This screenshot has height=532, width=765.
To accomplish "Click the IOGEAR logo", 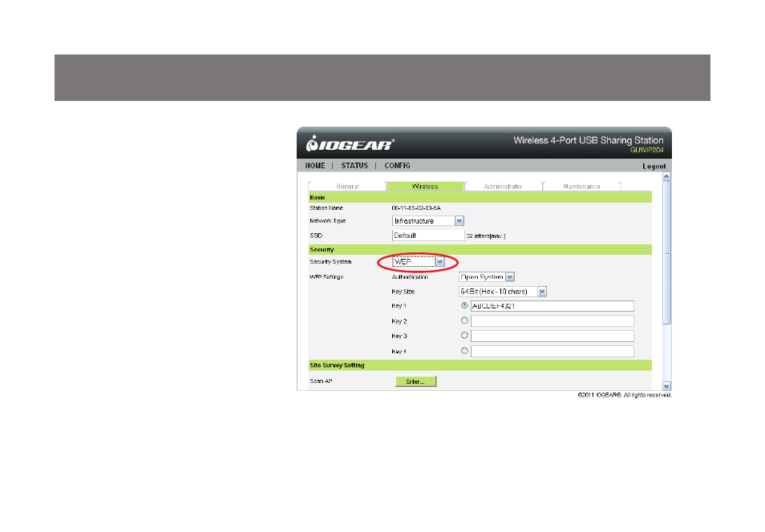I will tap(350, 144).
